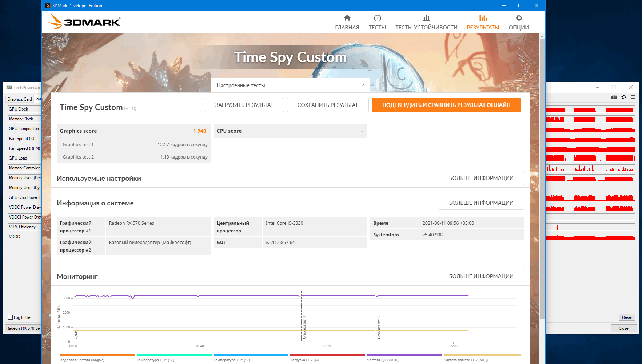642x364 pixels.
Task: Click the TechPowerUp title bar icon
Action: click(9, 87)
